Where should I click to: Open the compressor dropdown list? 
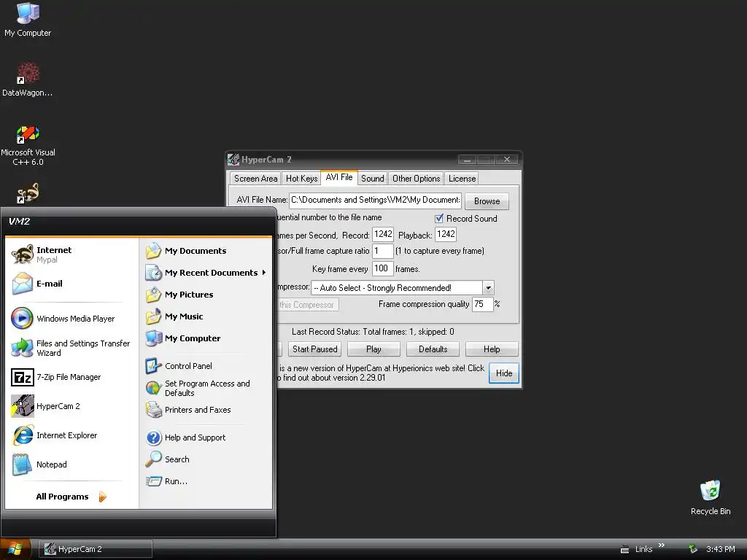click(x=488, y=287)
